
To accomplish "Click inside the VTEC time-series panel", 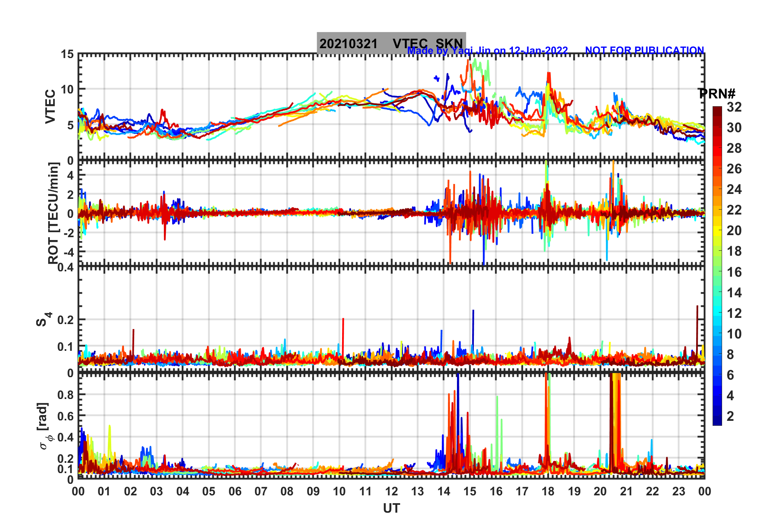I will (391, 107).
